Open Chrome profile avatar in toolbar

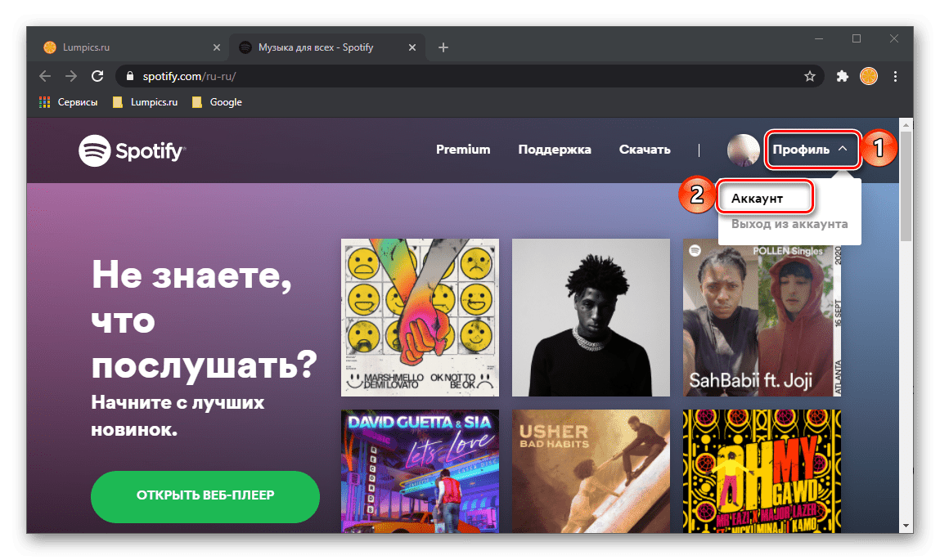pyautogui.click(x=869, y=76)
